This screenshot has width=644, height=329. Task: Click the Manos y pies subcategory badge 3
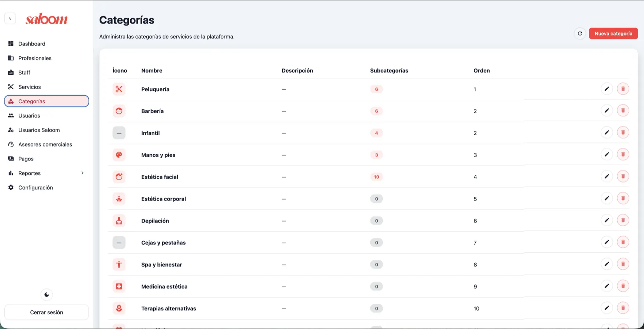pyautogui.click(x=377, y=155)
